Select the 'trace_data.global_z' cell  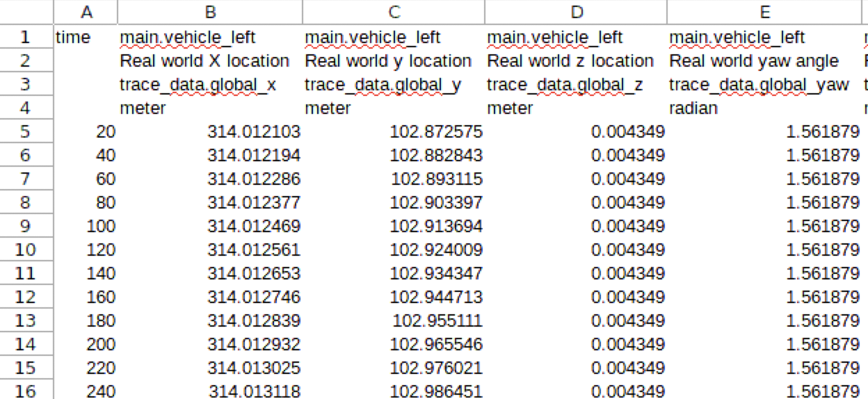[565, 85]
